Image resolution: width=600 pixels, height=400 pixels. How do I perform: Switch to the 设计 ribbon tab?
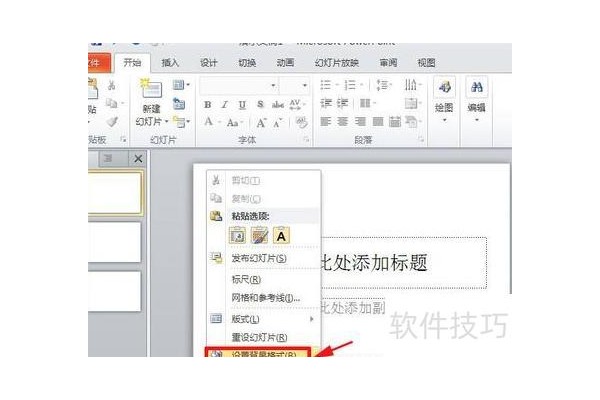click(x=209, y=62)
